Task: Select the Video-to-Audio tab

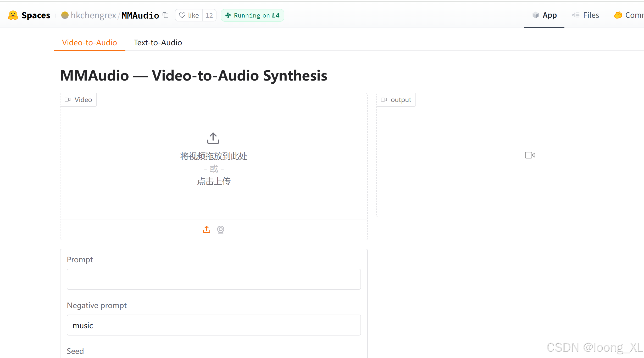Action: [89, 42]
